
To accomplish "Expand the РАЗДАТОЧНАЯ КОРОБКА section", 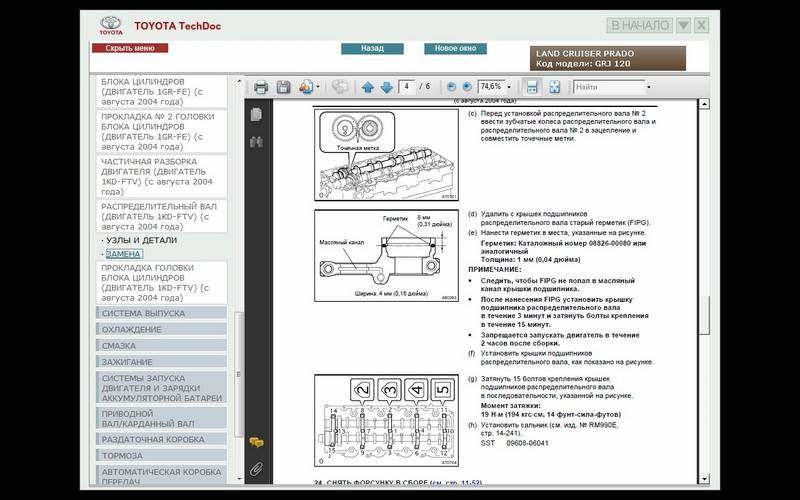I will [x=161, y=439].
